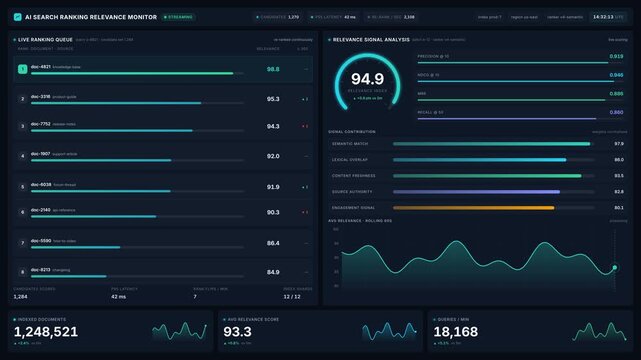Click the Avg Relevance Score value 93.3
This screenshot has height=360, width=641.
[237, 332]
